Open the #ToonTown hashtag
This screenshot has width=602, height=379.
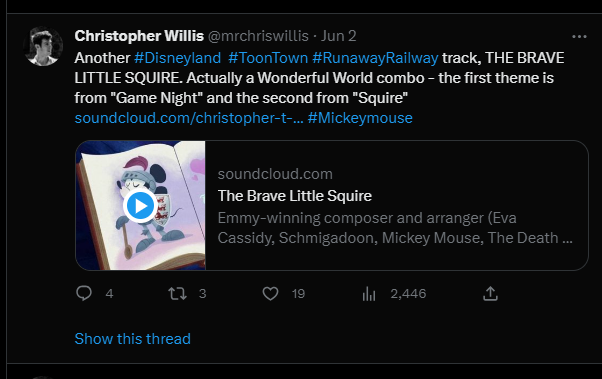tap(268, 58)
